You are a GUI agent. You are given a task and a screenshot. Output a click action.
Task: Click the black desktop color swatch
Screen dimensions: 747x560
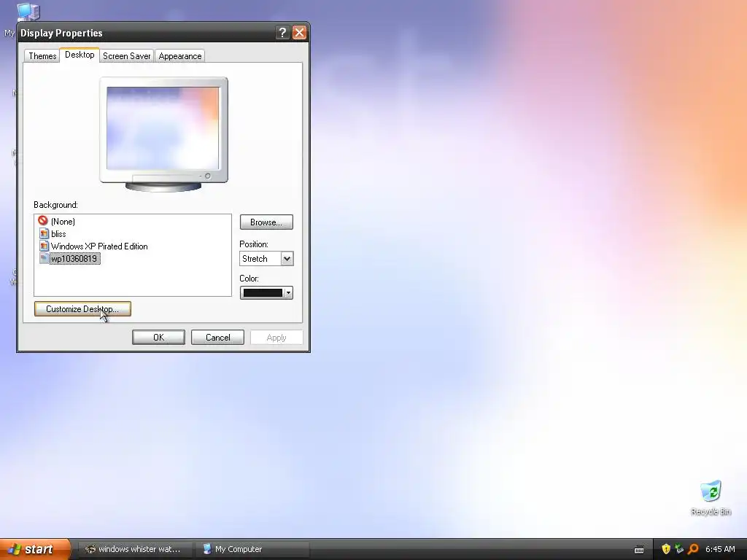[x=263, y=293]
